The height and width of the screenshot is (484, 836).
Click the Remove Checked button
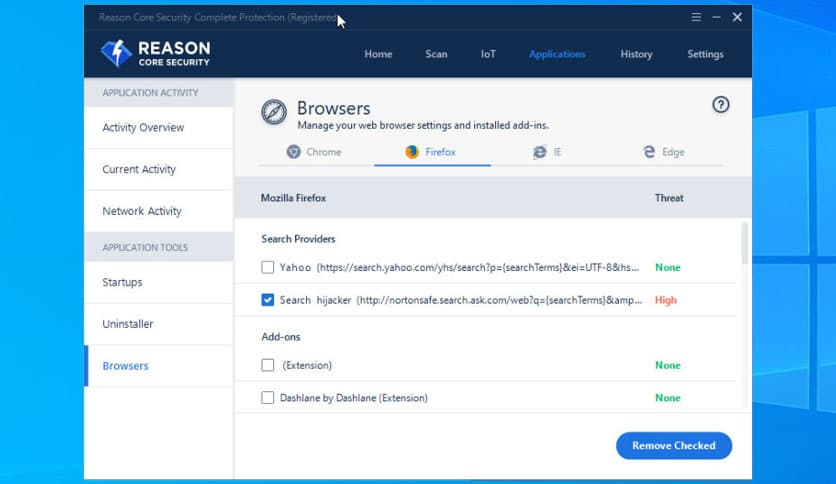pyautogui.click(x=674, y=446)
